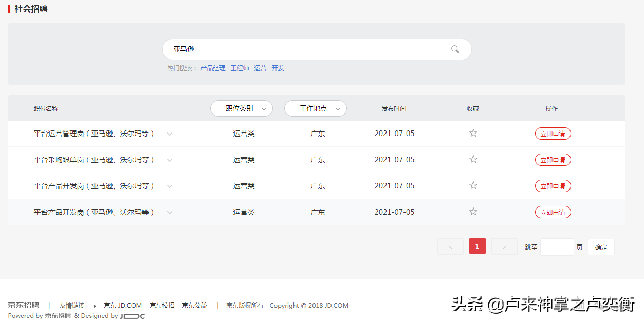Expand the 平台采购跟单岗 row chevron

pyautogui.click(x=170, y=160)
